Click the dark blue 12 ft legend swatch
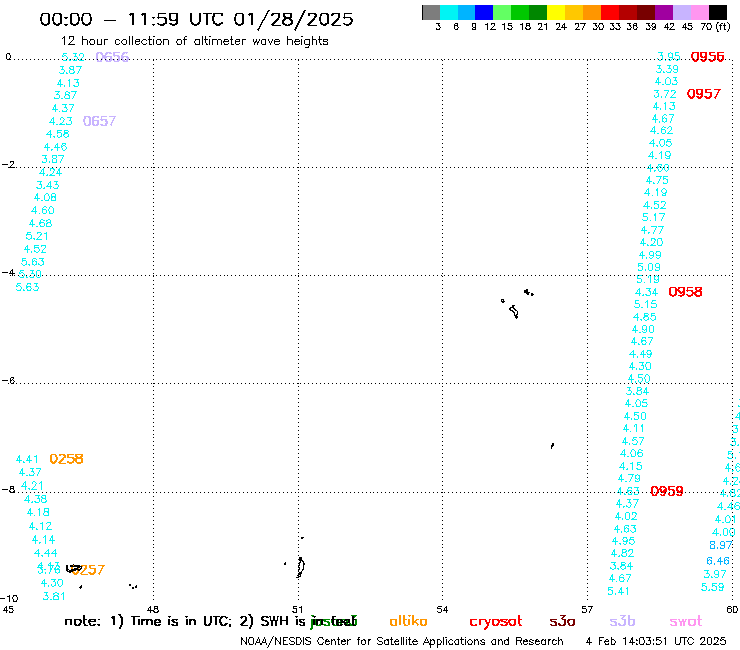The width and height of the screenshot is (740, 650). [x=485, y=12]
